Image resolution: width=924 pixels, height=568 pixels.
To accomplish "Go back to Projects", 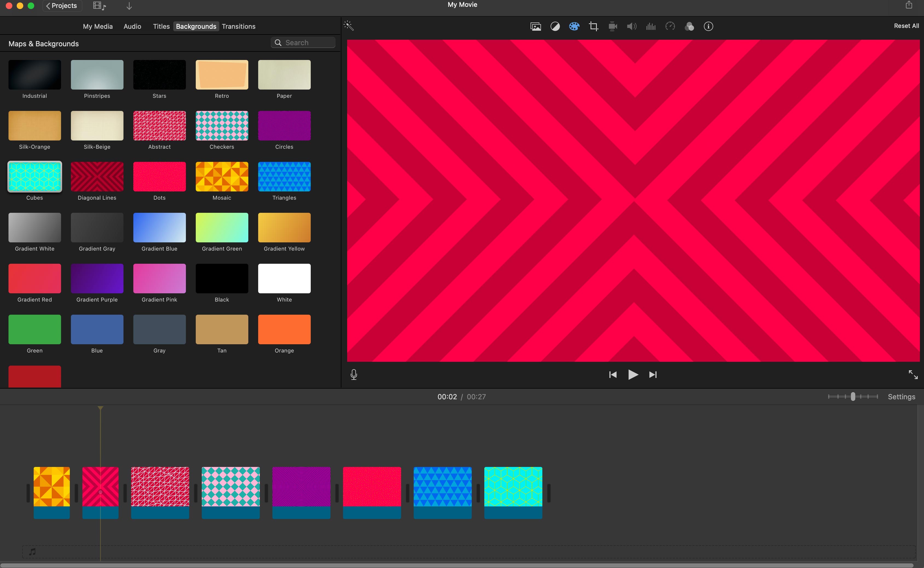I will 62,6.
